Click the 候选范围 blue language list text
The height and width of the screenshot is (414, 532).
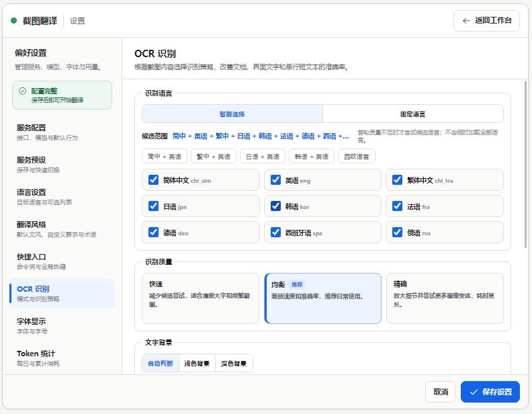tap(261, 136)
